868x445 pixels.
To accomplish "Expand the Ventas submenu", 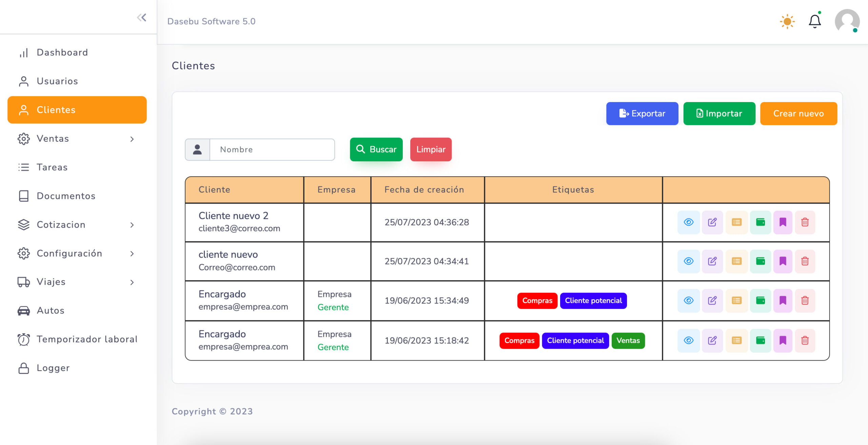I will pos(77,139).
